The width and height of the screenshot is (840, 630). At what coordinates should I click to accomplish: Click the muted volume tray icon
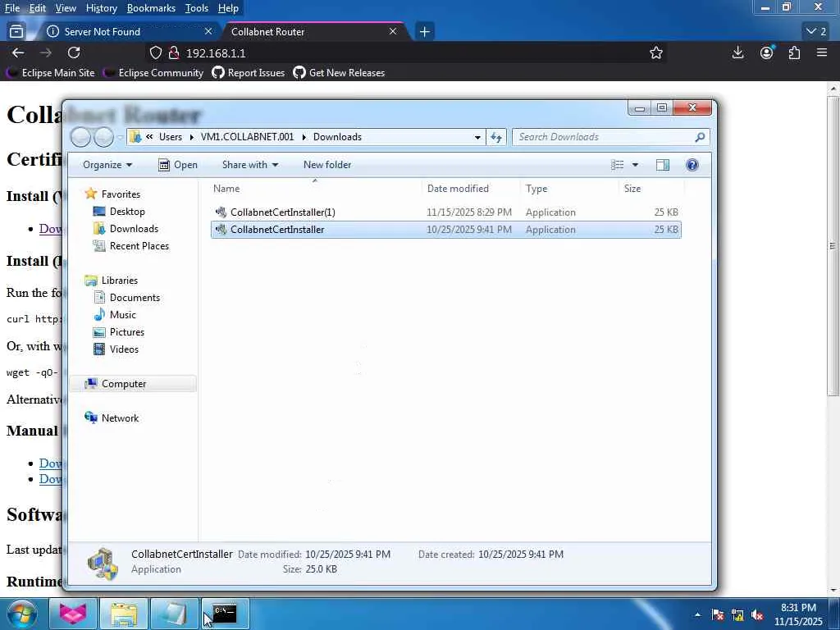click(757, 615)
